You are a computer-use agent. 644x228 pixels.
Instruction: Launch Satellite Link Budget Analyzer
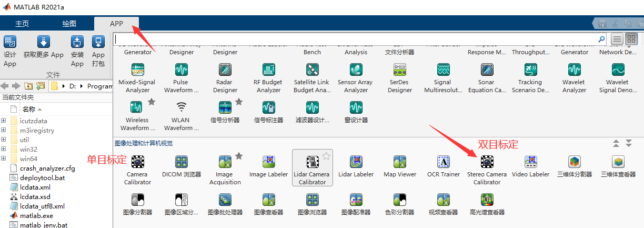[313, 77]
